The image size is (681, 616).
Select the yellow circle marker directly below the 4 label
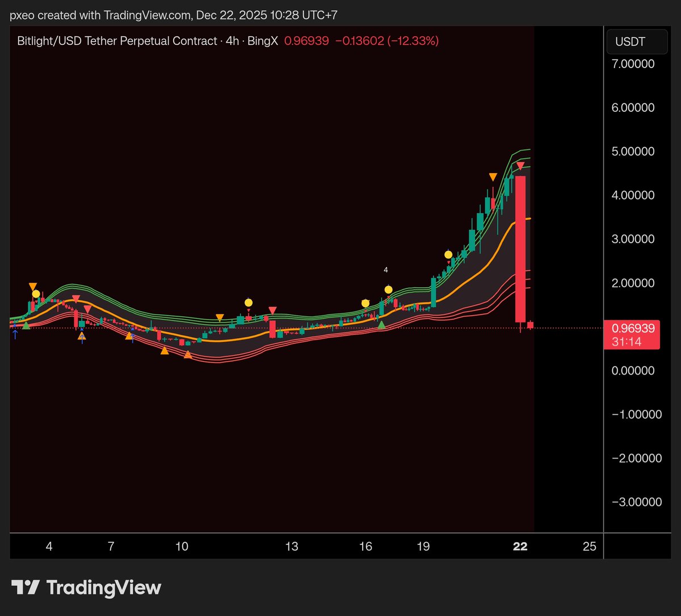click(388, 290)
